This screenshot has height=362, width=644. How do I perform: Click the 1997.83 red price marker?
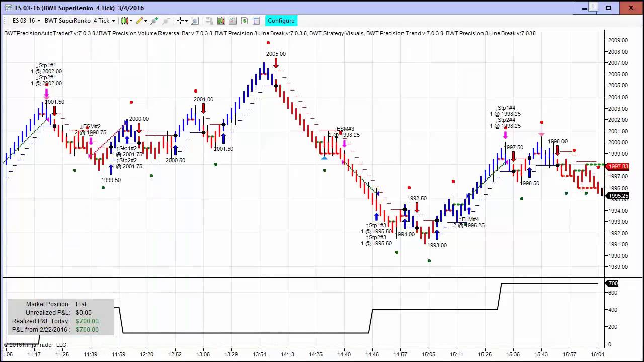tap(618, 167)
